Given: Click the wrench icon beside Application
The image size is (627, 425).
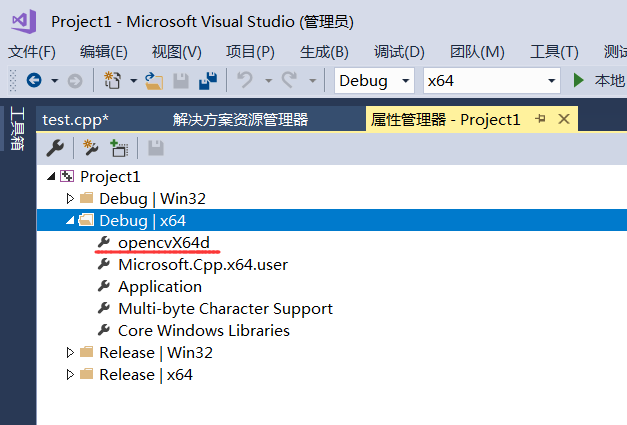Looking at the screenshot, I should pos(104,286).
